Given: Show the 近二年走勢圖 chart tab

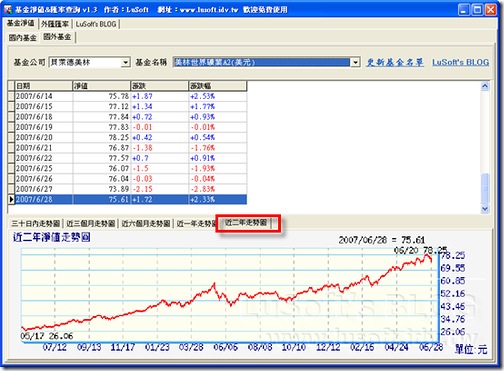Looking at the screenshot, I should pos(246,223).
